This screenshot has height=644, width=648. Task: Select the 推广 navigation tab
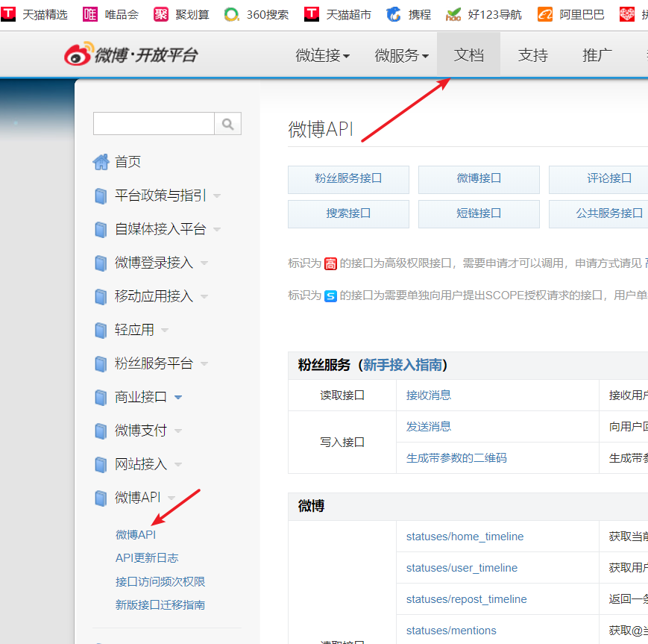597,54
